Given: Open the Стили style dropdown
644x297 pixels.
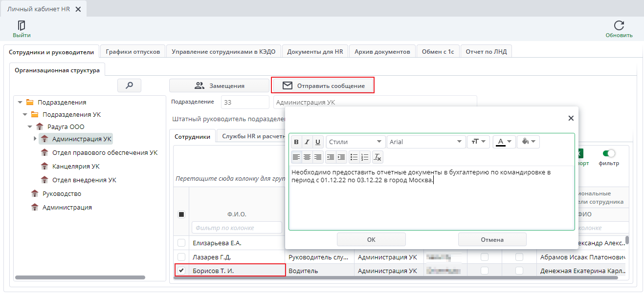Looking at the screenshot, I should tap(356, 142).
